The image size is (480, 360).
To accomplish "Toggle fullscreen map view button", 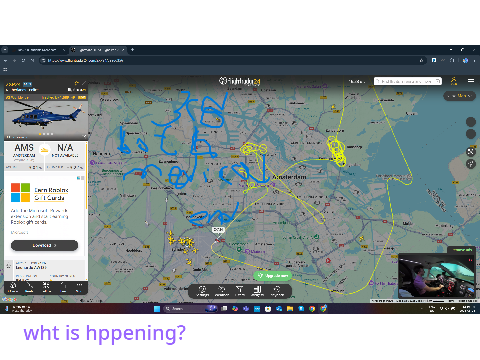I will coord(470,152).
